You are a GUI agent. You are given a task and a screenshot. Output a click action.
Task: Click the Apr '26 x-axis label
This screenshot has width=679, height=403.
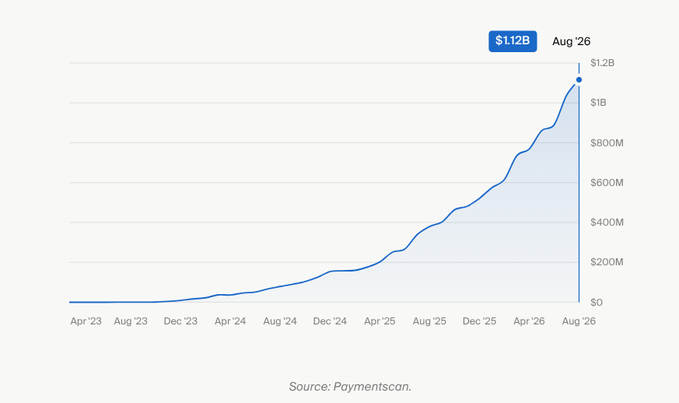[x=529, y=321]
